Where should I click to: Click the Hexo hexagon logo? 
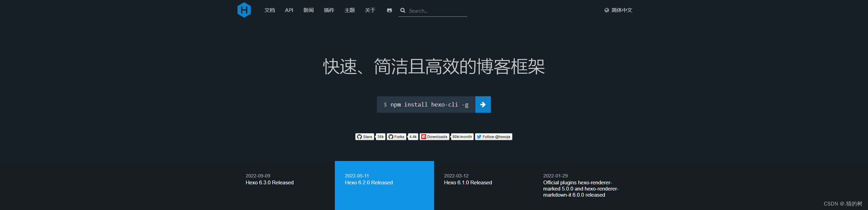pyautogui.click(x=244, y=10)
